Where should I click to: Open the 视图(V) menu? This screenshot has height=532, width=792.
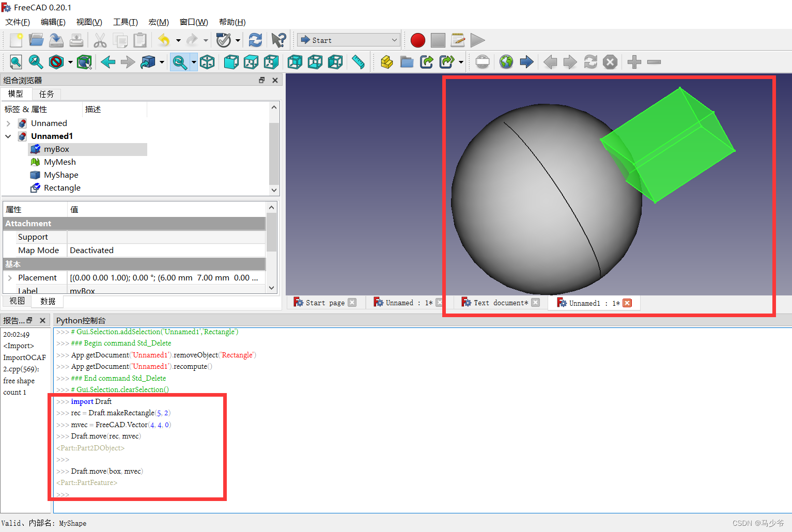89,22
